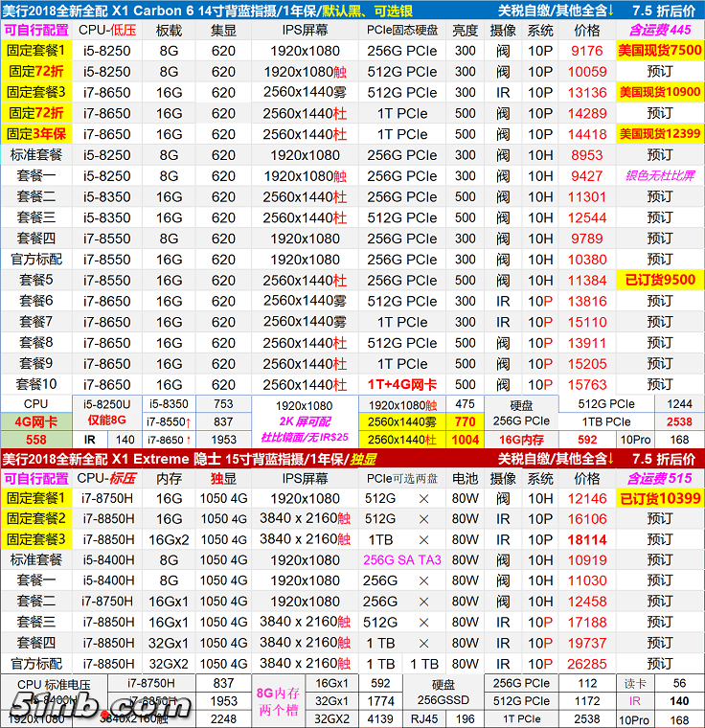Screen dimensions: 705x728
Task: Select the red "仅能8G" text
Action: (107, 421)
